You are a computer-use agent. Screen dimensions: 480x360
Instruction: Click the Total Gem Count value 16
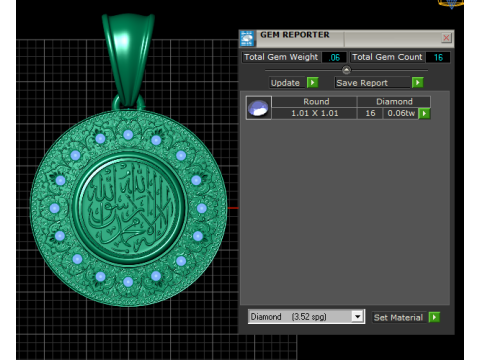(438, 57)
